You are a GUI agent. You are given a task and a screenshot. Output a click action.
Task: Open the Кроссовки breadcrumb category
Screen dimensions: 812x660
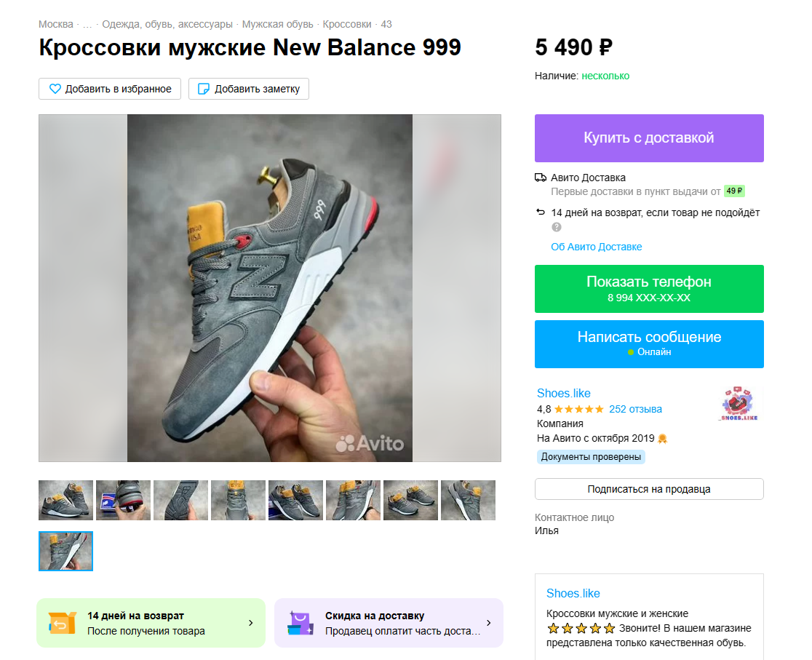click(x=347, y=24)
